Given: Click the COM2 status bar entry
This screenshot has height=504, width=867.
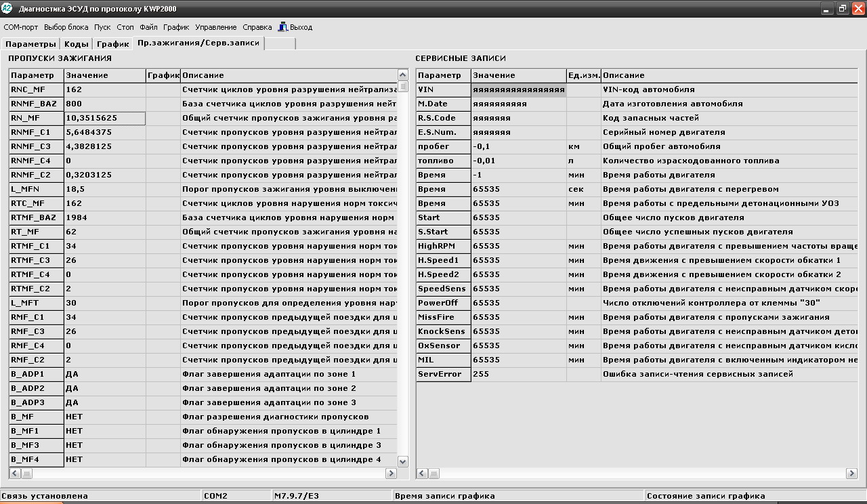Looking at the screenshot, I should 236,496.
